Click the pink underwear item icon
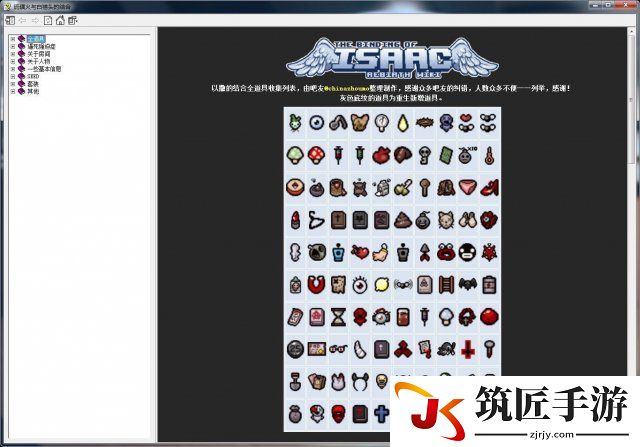The height and width of the screenshot is (447, 640). [x=468, y=188]
